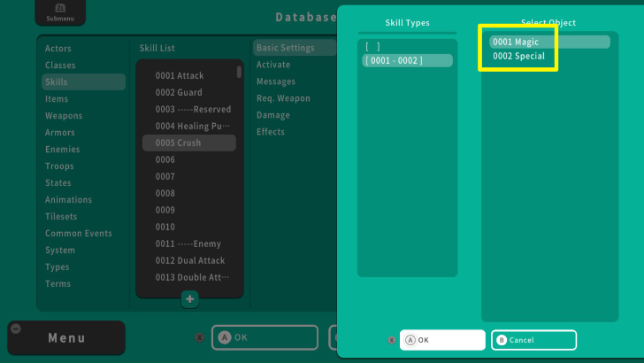This screenshot has width=644, height=363.
Task: Confirm with OK in the Skill Types dialog
Action: [442, 340]
